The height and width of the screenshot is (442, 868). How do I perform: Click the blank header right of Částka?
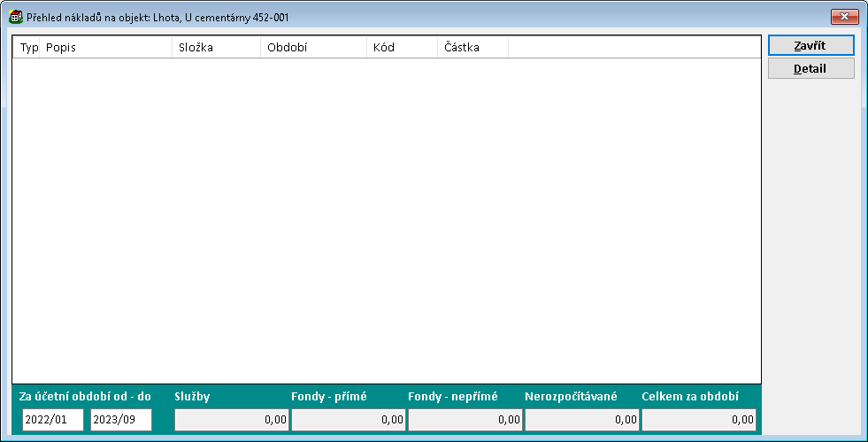[x=634, y=47]
